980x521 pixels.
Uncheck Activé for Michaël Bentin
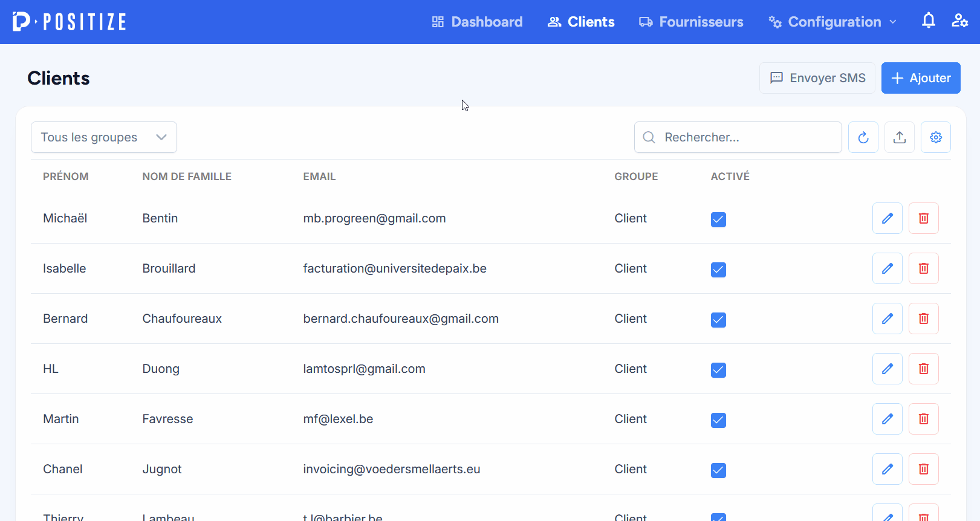pyautogui.click(x=718, y=219)
